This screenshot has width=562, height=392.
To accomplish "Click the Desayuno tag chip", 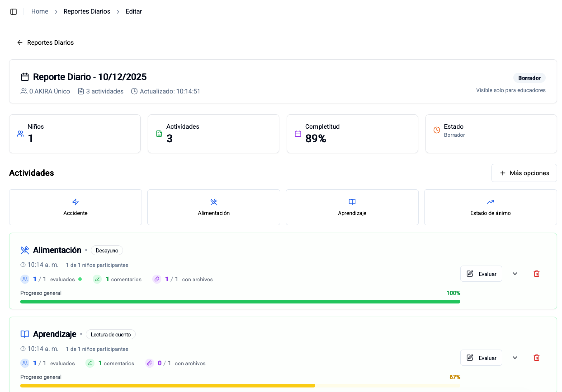I will tap(107, 250).
